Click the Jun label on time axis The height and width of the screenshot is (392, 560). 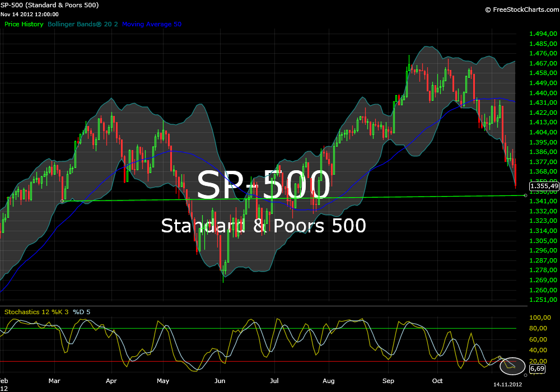pyautogui.click(x=220, y=381)
